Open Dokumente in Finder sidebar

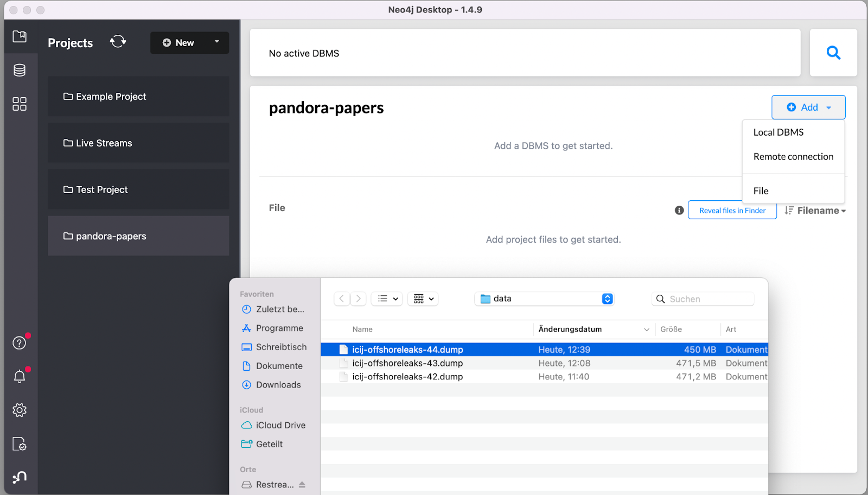tap(273, 366)
